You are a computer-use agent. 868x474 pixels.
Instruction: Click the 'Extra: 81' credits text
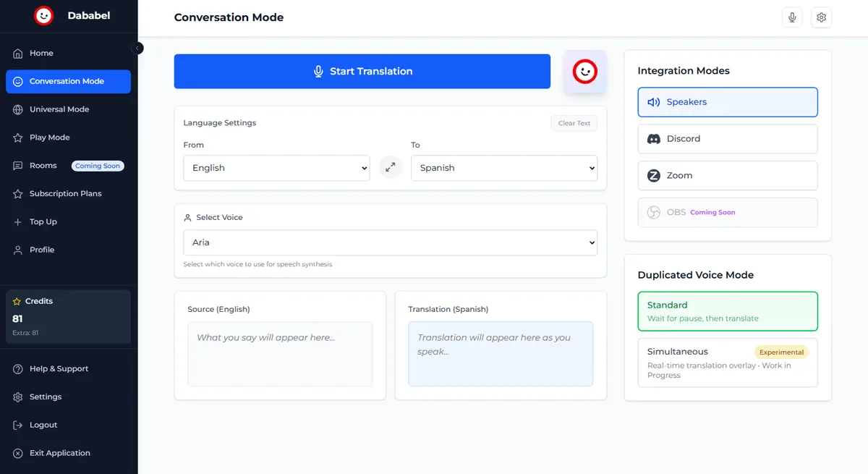click(25, 333)
